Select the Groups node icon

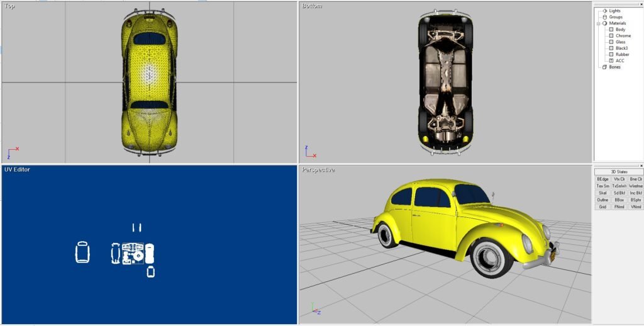pyautogui.click(x=605, y=17)
